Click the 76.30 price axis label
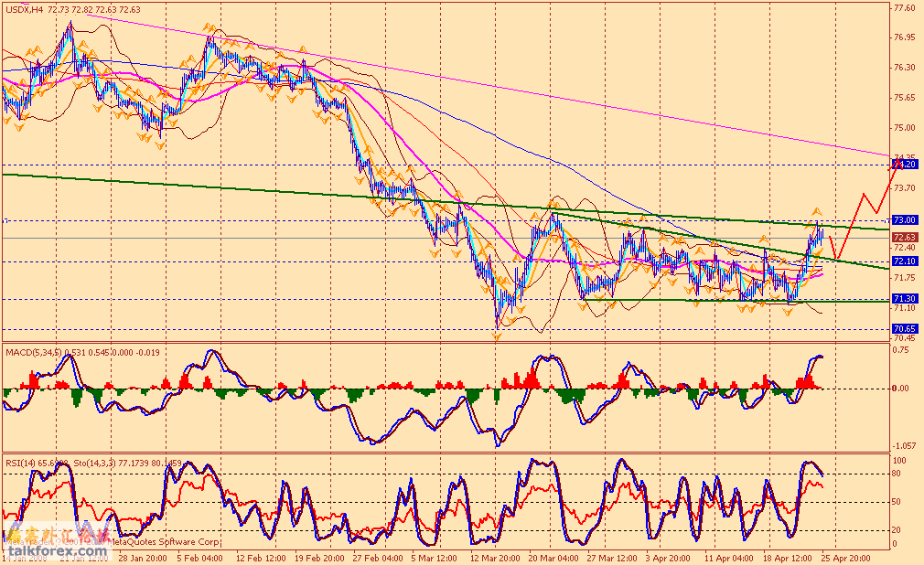924x565 pixels. coord(905,68)
